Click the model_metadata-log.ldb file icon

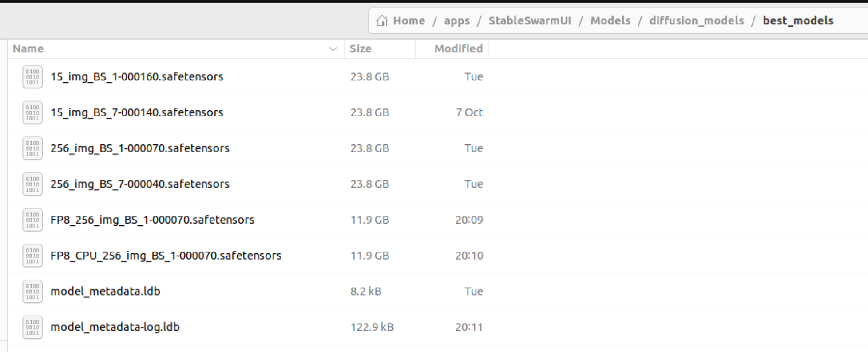(32, 328)
